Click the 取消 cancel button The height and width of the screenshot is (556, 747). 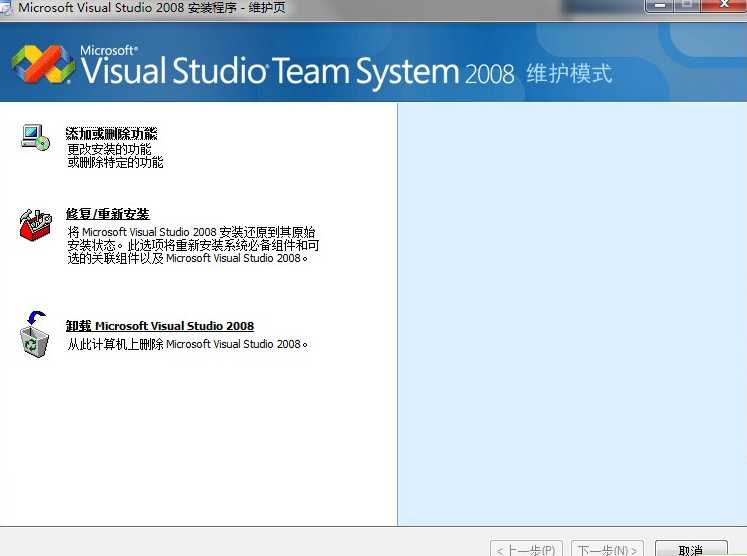pyautogui.click(x=691, y=548)
